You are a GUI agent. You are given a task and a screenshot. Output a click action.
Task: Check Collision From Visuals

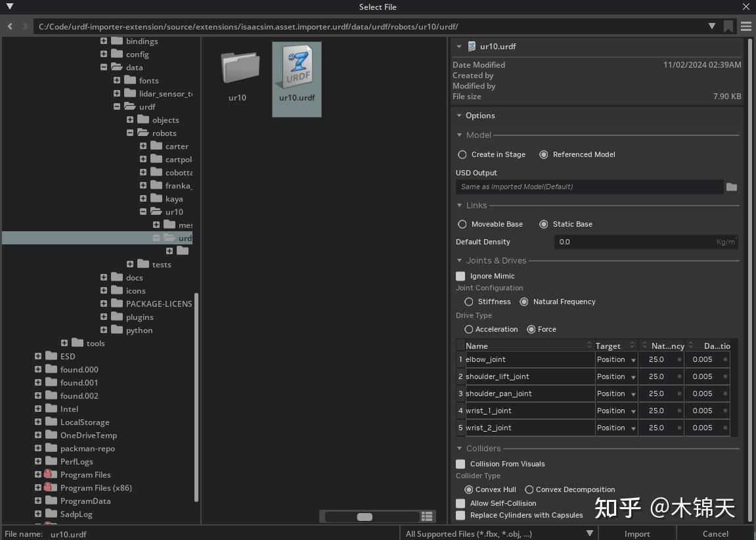tap(460, 464)
